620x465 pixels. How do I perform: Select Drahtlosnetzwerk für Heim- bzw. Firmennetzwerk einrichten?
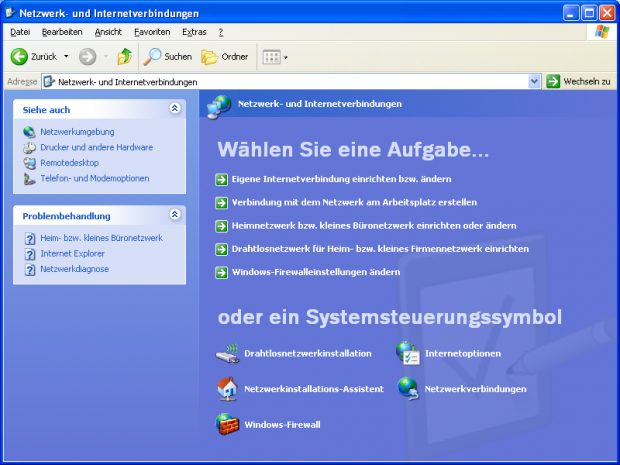coord(380,249)
